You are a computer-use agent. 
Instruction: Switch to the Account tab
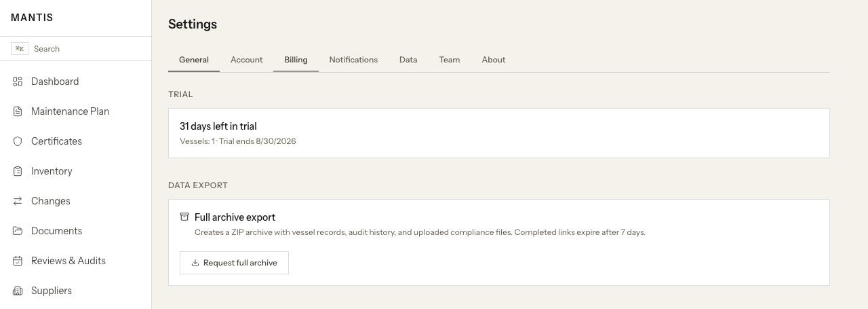(x=247, y=60)
